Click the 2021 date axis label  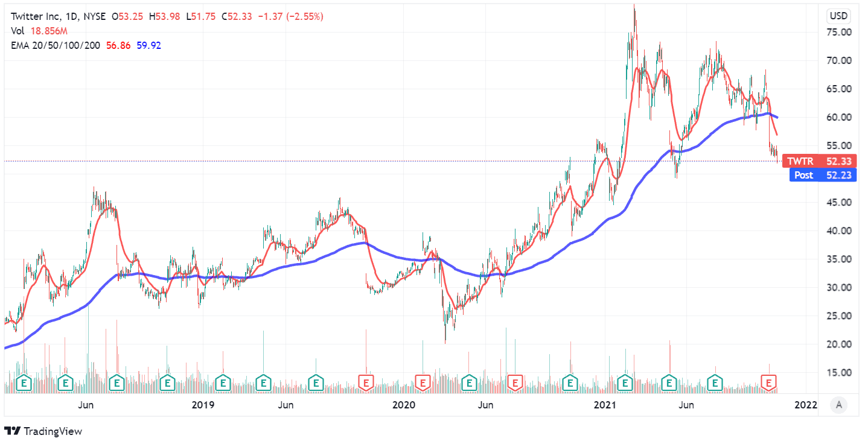point(604,405)
